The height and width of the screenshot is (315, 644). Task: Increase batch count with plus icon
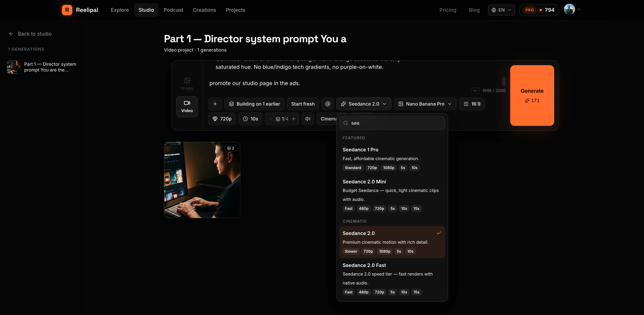coord(294,119)
